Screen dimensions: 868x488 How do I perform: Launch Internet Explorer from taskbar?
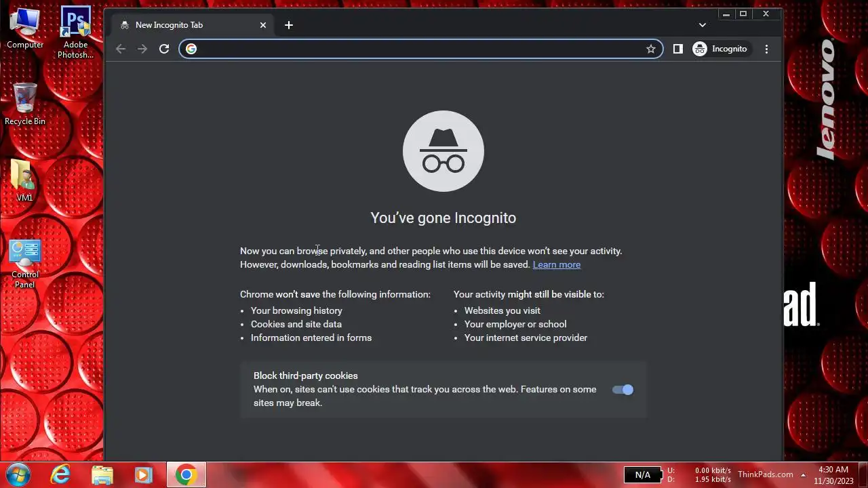coord(60,474)
